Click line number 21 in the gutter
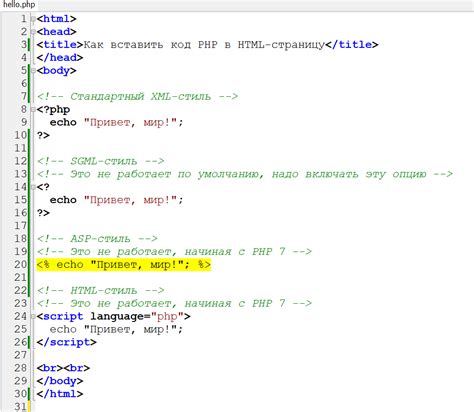This screenshot has height=412, width=474. tap(20, 278)
